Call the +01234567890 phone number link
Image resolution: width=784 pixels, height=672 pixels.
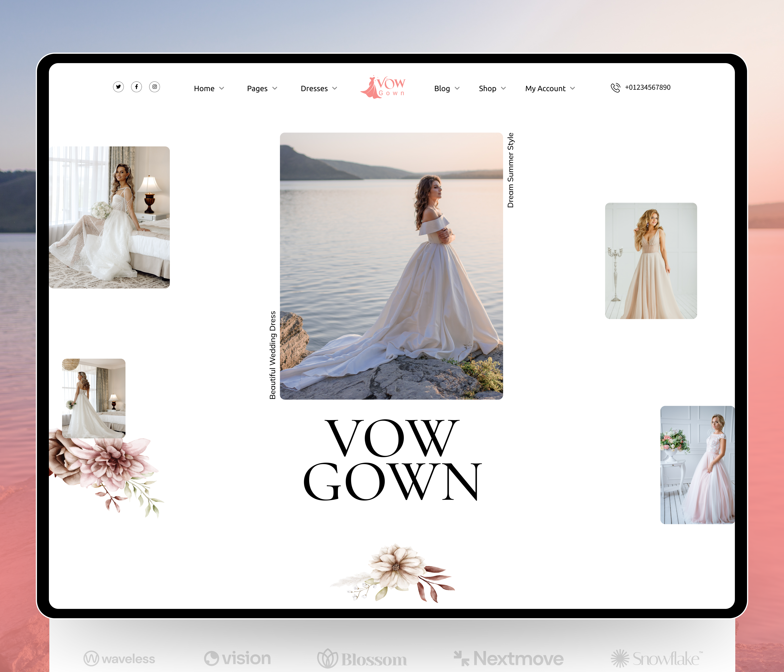[x=648, y=87]
